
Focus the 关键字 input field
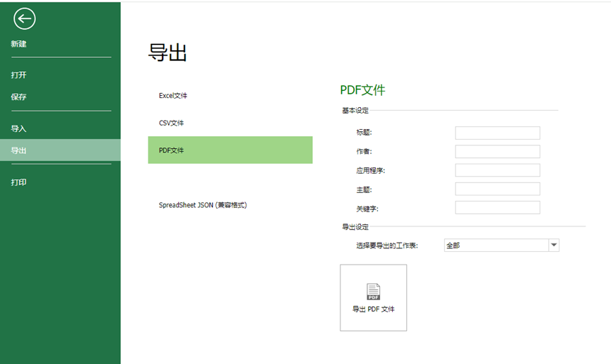click(497, 207)
